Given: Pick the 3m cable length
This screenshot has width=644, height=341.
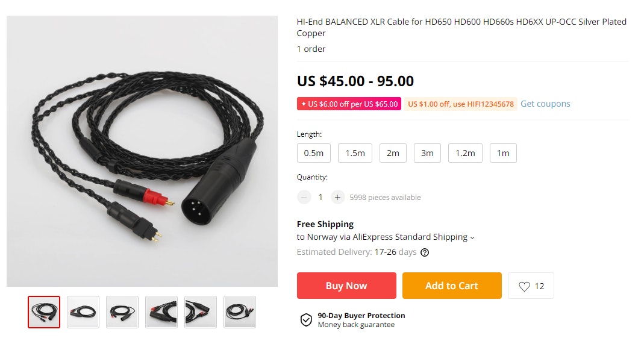Looking at the screenshot, I should (x=427, y=153).
